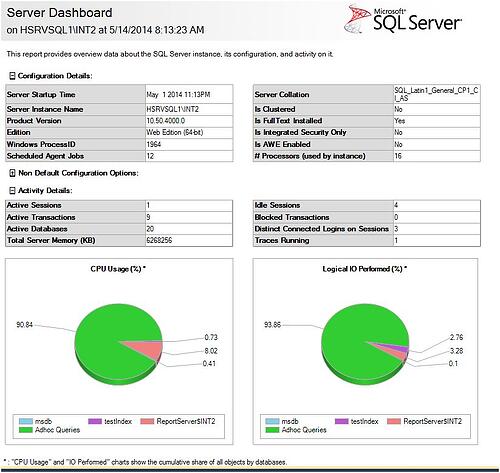Viewport: 500px width, 473px height.
Task: Click testIndex swatch in CPU Usage legend
Action: (95, 421)
